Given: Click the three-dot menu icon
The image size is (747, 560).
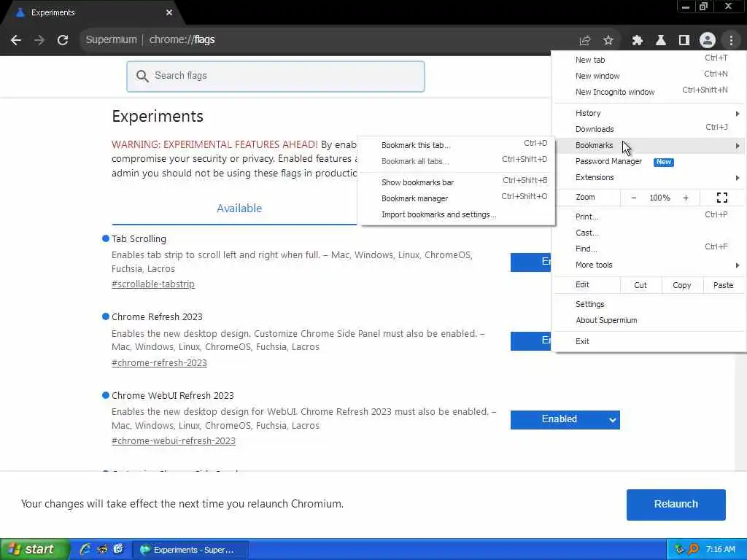Looking at the screenshot, I should pos(731,41).
